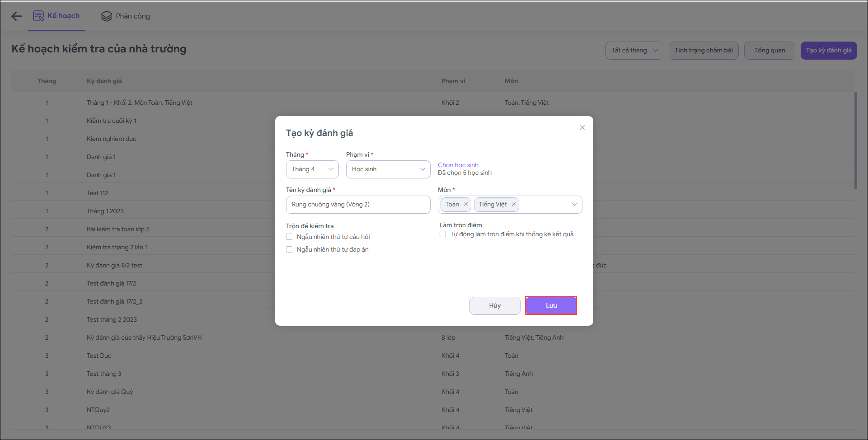868x440 pixels.
Task: Click the Tên kỳ đánh giá input field
Action: 358,205
